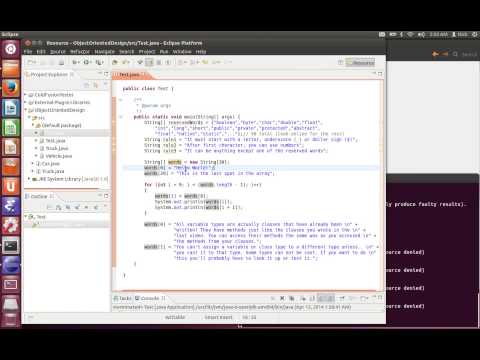The image size is (480, 360).
Task: Collapse the main method fold marker
Action: pos(121,117)
